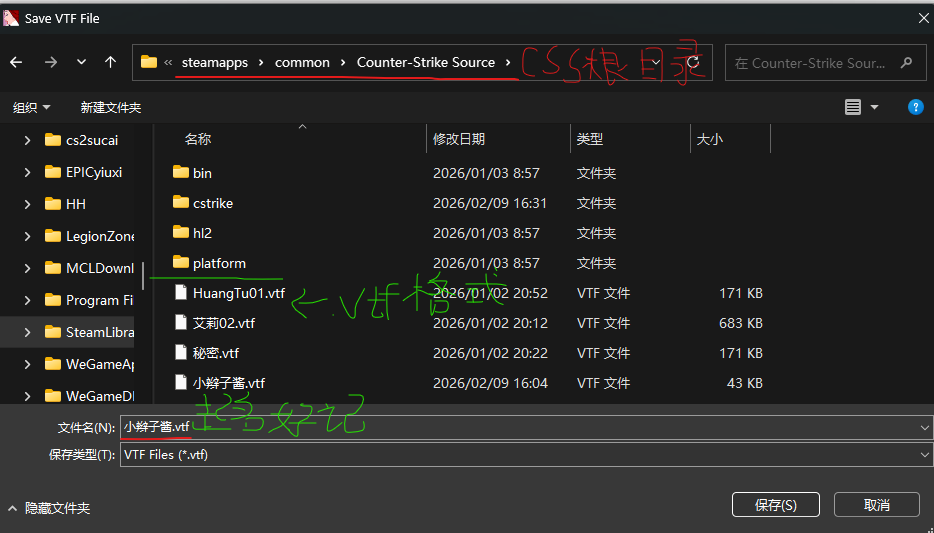Change view layout with list view icon
This screenshot has height=533, width=934.
(853, 107)
